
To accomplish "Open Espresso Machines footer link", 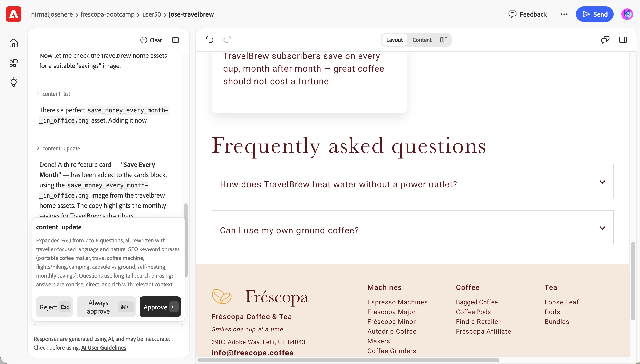I will (x=397, y=302).
